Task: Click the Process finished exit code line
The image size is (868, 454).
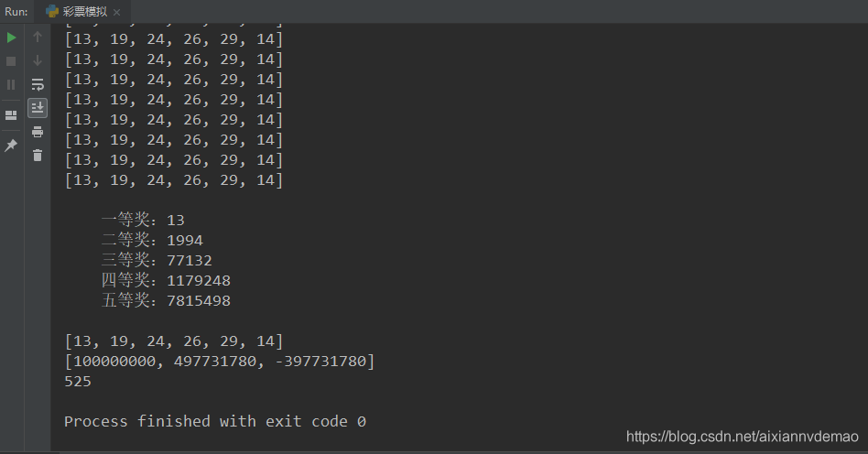Action: (x=214, y=421)
